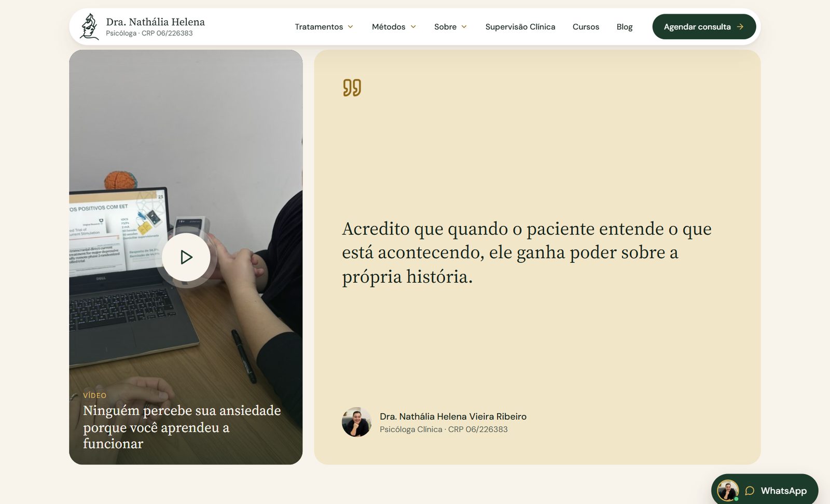The height and width of the screenshot is (504, 830).
Task: Open the Dra. Nathália Helena site title link
Action: point(155,22)
